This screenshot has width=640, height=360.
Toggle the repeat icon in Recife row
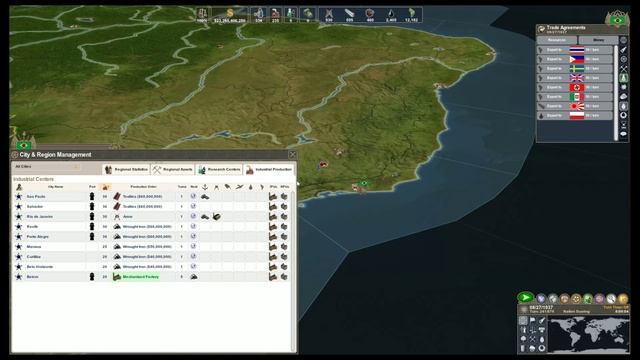point(193,227)
